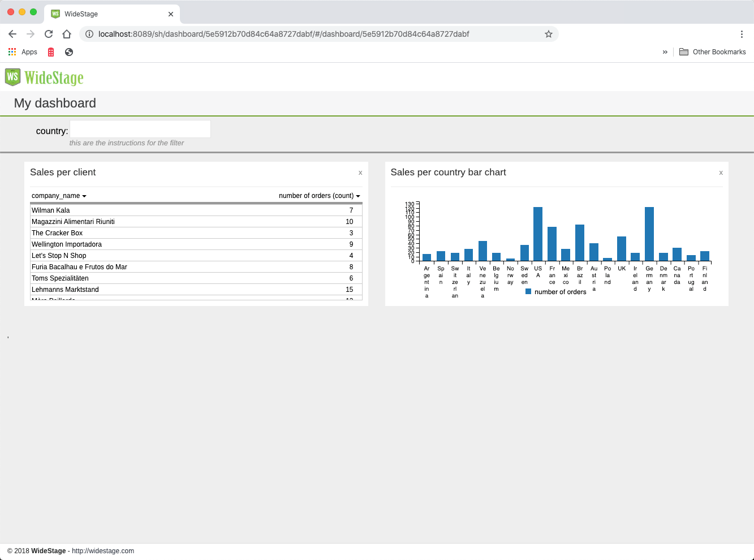Focus the country filter input
The height and width of the screenshot is (560, 754).
pos(140,129)
